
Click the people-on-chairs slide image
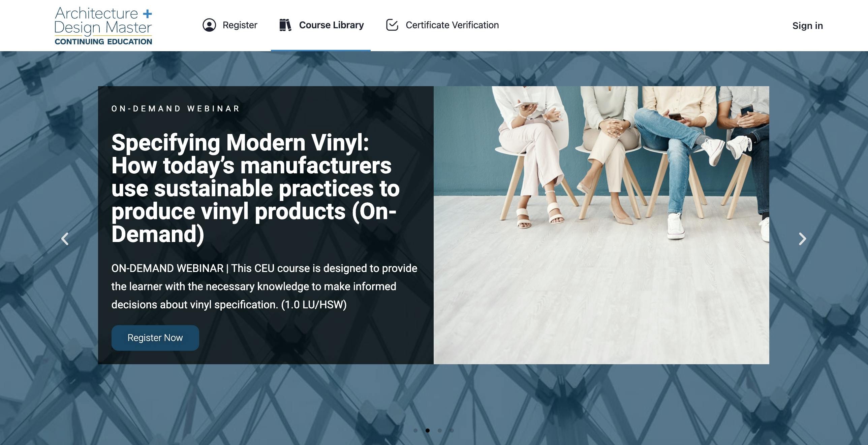601,225
